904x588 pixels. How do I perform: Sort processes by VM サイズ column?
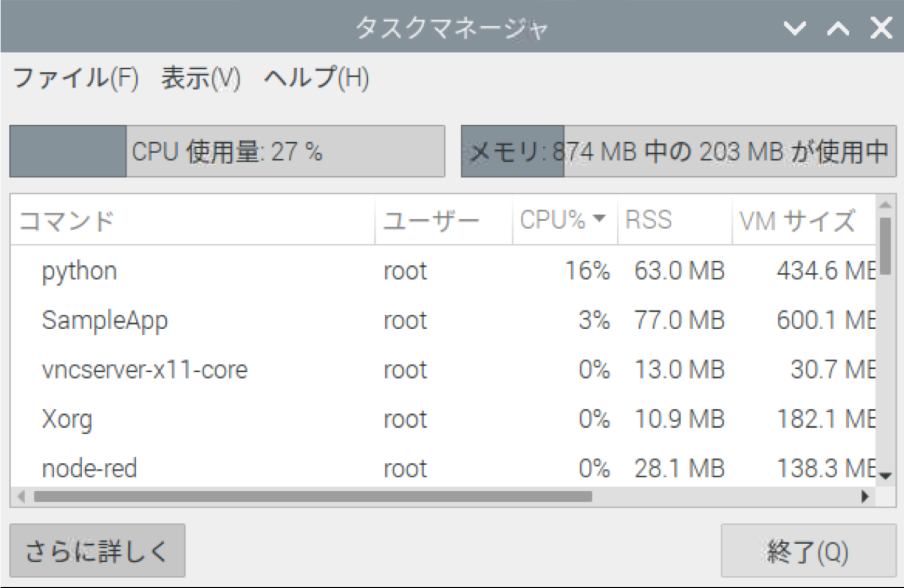coord(798,220)
